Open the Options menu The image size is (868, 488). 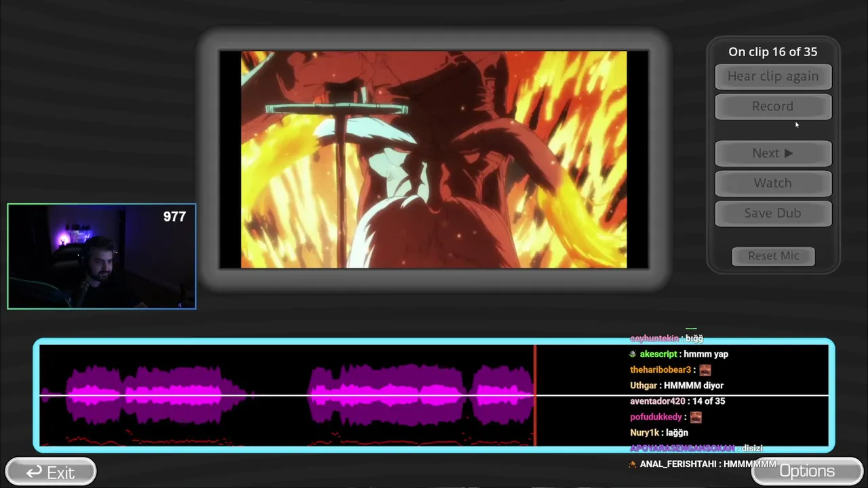pos(807,471)
